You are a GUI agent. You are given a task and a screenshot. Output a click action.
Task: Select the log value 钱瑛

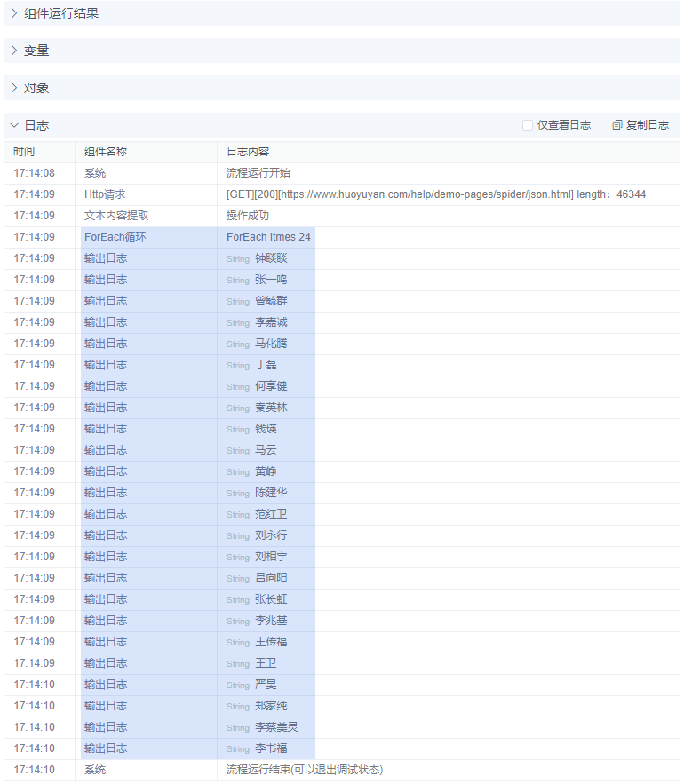(x=266, y=429)
